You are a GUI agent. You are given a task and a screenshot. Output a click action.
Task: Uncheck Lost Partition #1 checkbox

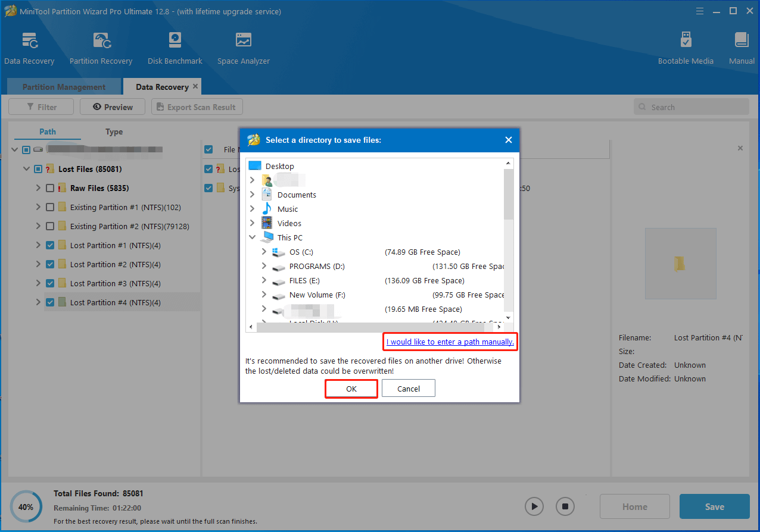50,245
